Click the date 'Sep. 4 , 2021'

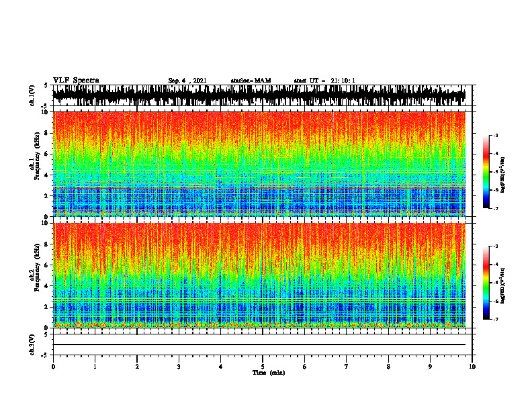pyautogui.click(x=187, y=81)
